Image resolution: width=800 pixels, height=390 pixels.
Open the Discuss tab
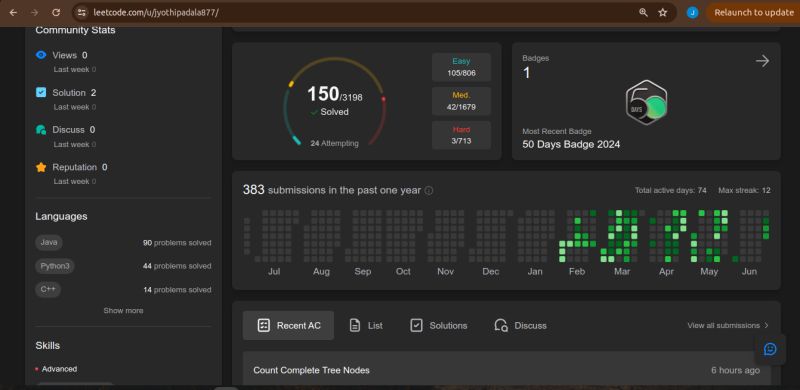[x=520, y=325]
